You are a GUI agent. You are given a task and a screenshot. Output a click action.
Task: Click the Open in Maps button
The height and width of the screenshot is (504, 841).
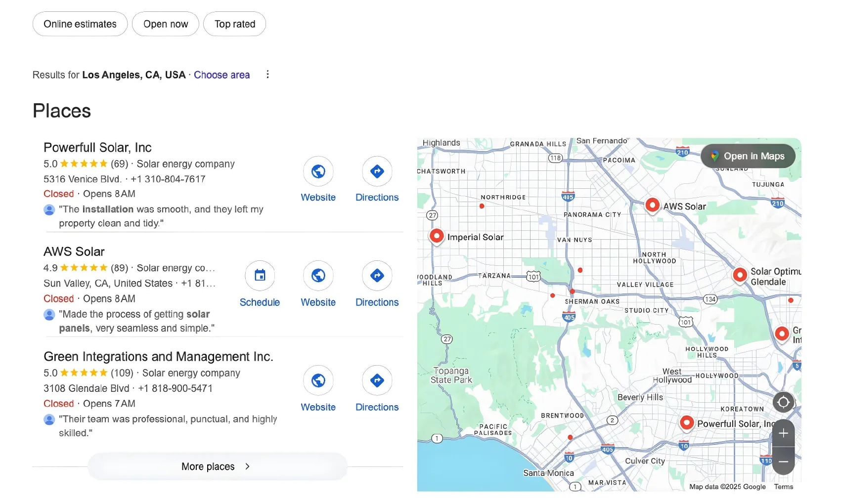coord(748,156)
